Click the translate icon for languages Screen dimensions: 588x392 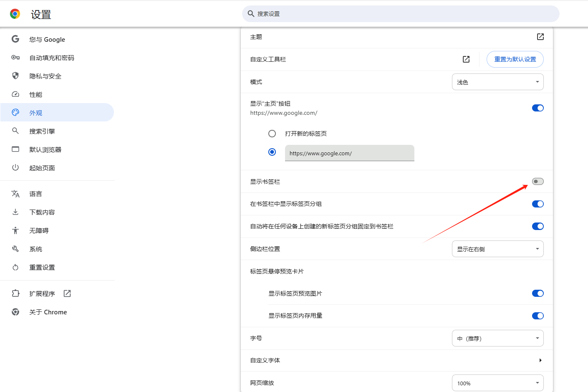coord(15,194)
